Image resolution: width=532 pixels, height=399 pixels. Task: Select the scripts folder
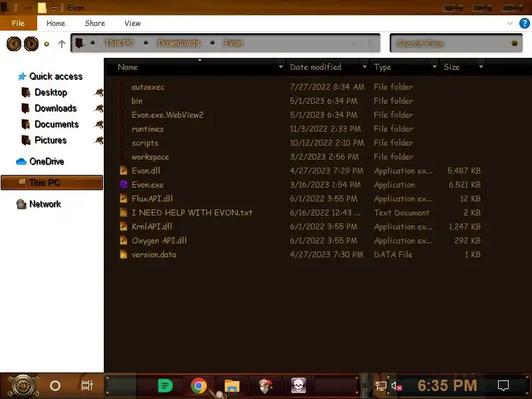click(x=144, y=143)
